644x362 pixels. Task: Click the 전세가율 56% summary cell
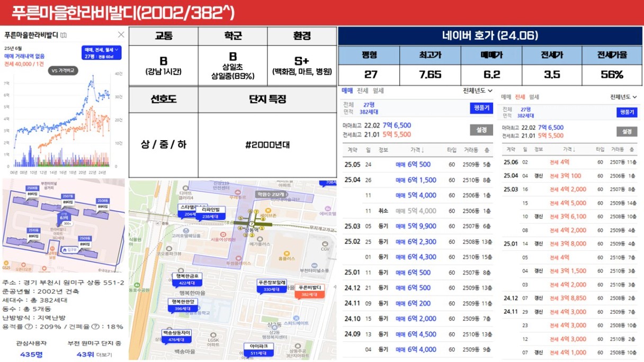(x=612, y=75)
